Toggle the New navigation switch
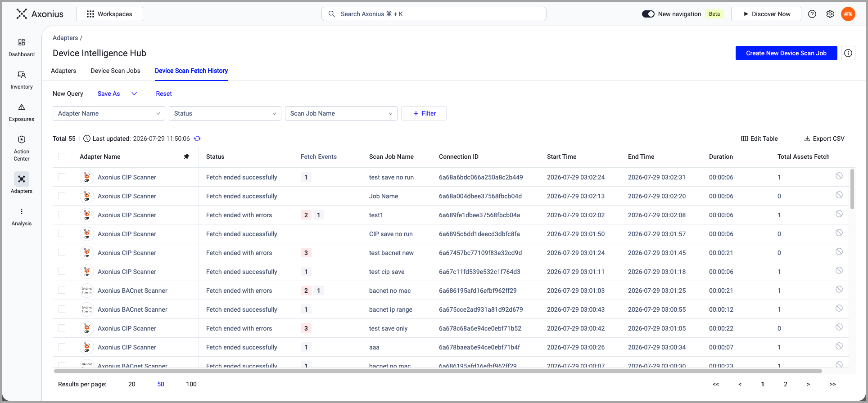The width and height of the screenshot is (868, 403). click(x=648, y=14)
